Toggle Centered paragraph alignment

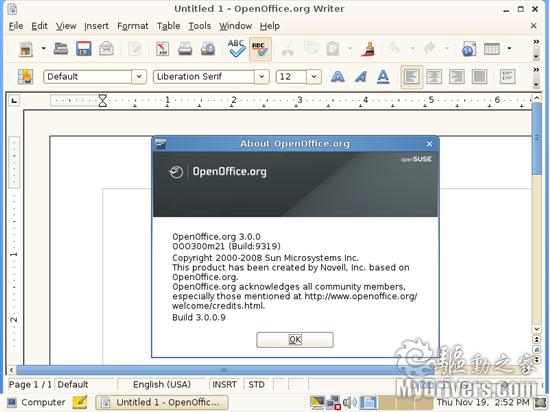[434, 76]
